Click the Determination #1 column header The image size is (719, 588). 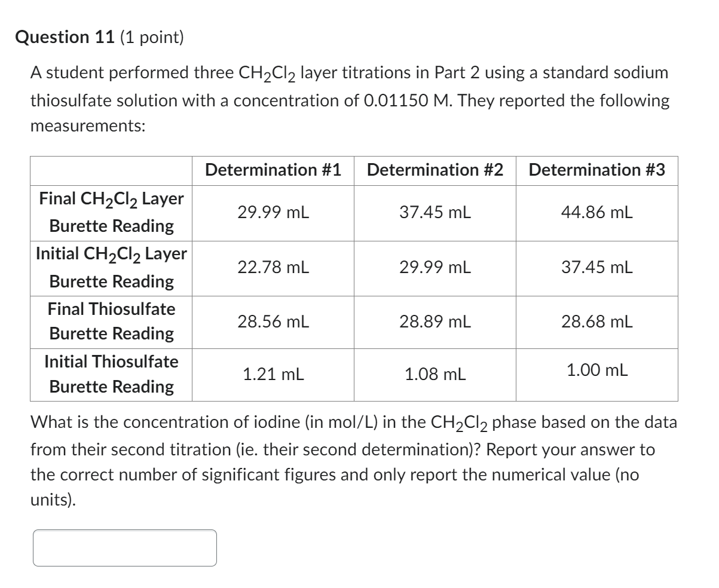tap(273, 170)
